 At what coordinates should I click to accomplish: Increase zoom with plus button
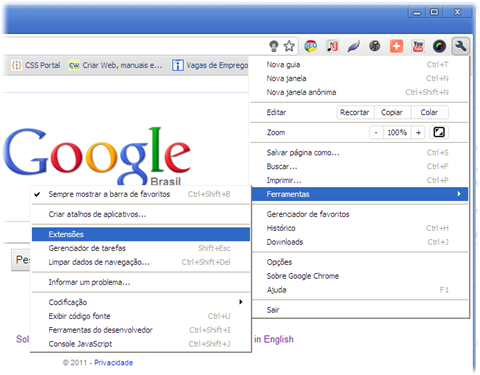tap(418, 133)
